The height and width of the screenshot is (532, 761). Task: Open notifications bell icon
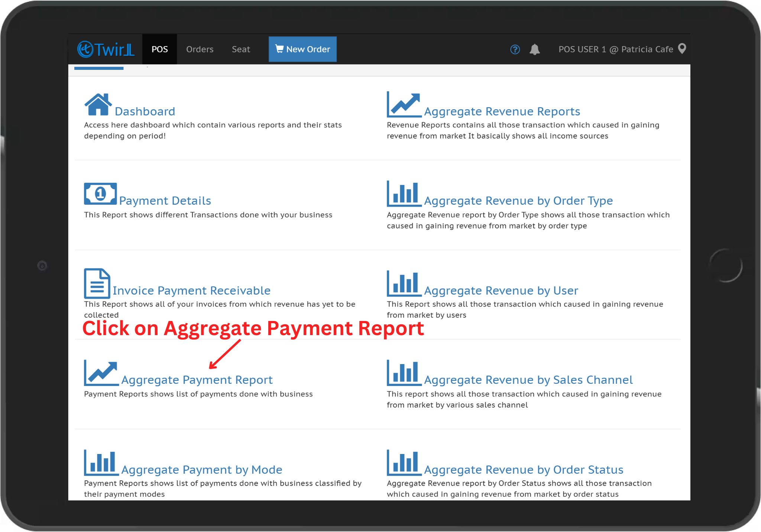(535, 49)
